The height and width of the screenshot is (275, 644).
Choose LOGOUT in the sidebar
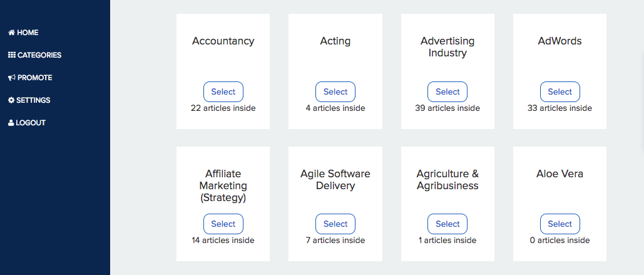(x=31, y=123)
